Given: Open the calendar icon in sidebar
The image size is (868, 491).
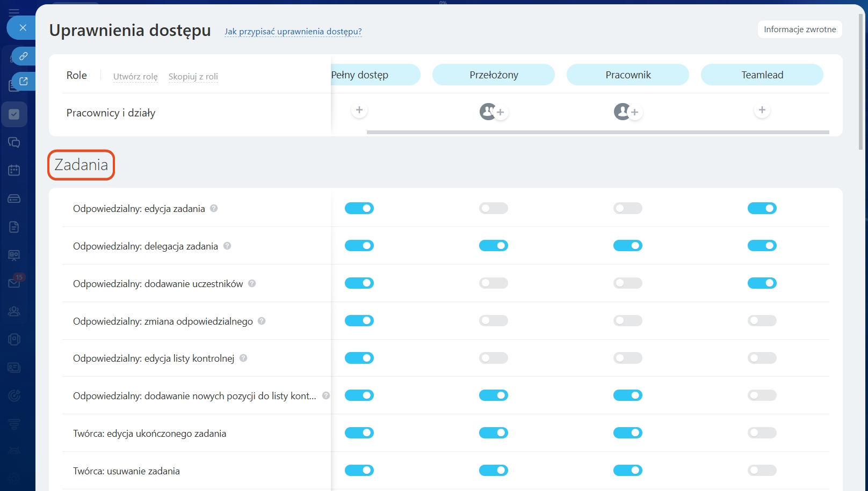Looking at the screenshot, I should (15, 170).
